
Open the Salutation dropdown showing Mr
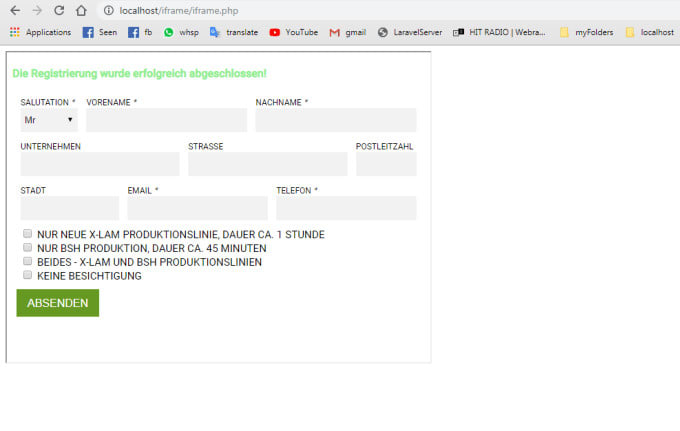point(49,120)
